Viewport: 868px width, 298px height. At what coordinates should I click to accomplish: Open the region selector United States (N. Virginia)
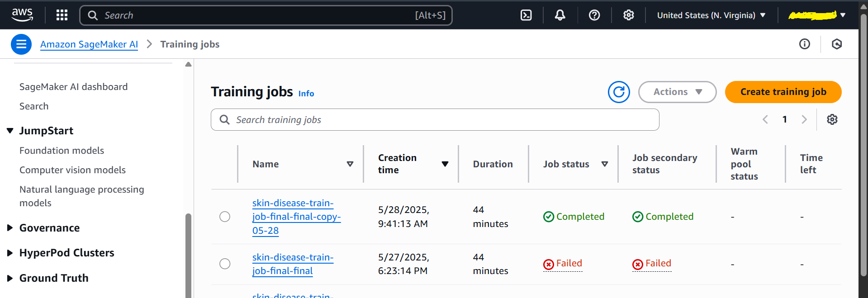coord(711,15)
